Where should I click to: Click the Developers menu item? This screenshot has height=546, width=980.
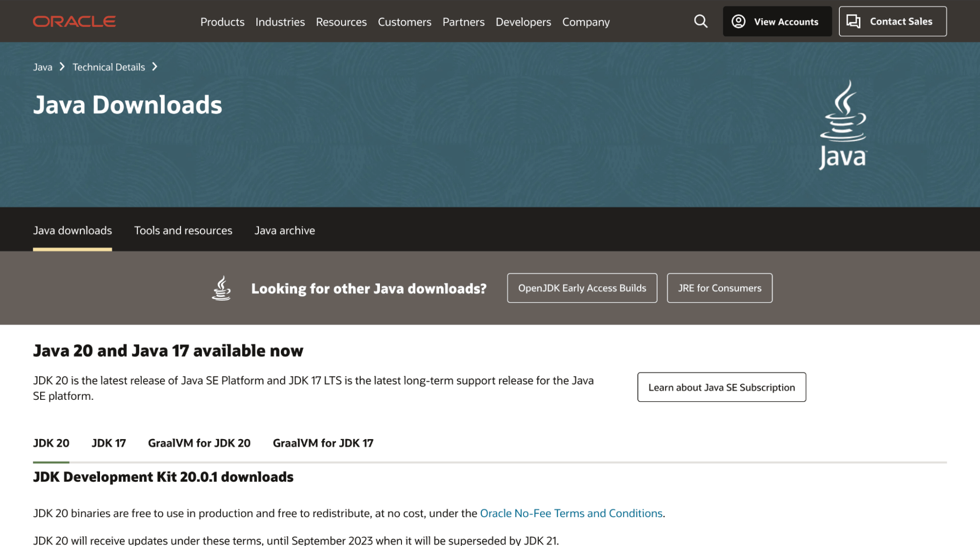[523, 21]
